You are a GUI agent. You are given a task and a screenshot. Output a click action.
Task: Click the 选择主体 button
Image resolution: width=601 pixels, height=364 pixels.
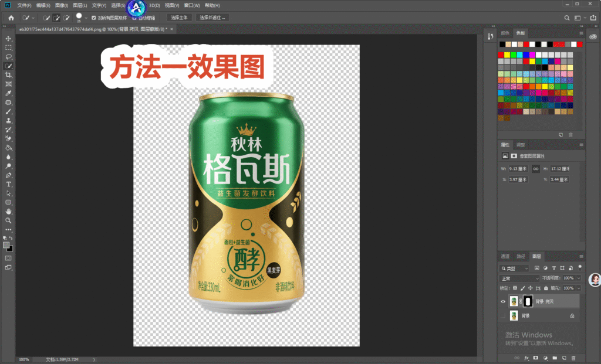pos(179,18)
